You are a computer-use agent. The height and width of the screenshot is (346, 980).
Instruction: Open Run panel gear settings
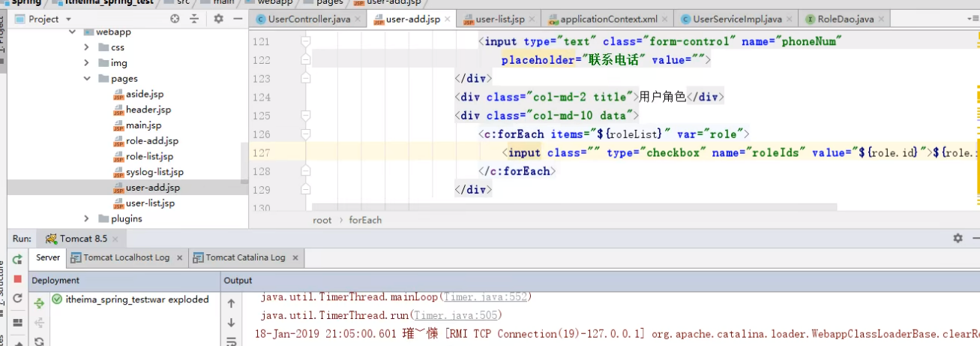click(x=958, y=238)
